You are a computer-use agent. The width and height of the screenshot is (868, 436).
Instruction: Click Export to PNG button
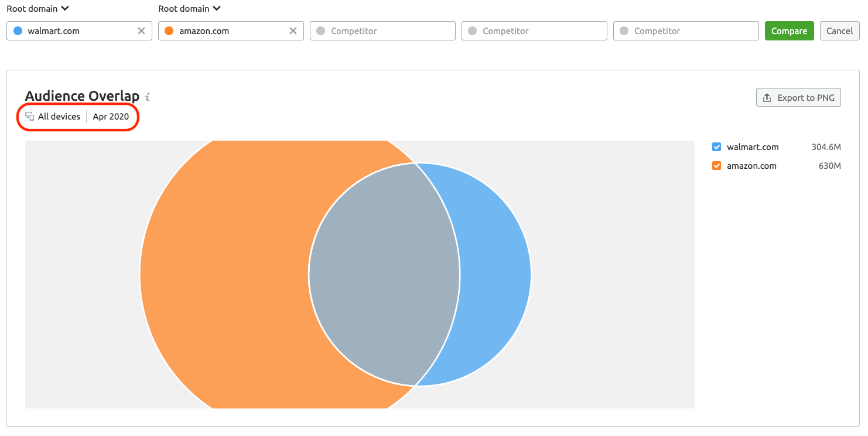[798, 98]
